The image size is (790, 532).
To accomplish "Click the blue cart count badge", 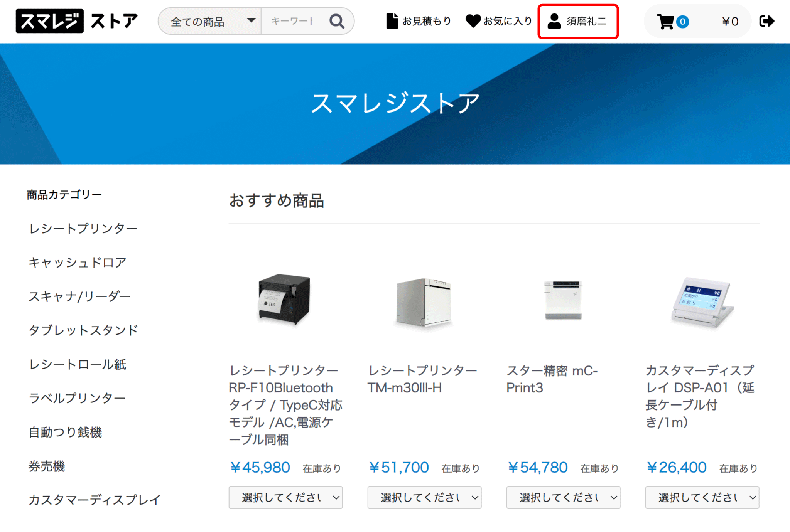I will coord(682,22).
